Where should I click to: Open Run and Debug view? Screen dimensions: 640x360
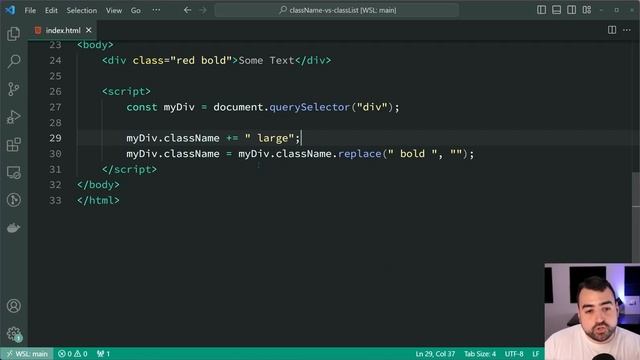point(13,117)
